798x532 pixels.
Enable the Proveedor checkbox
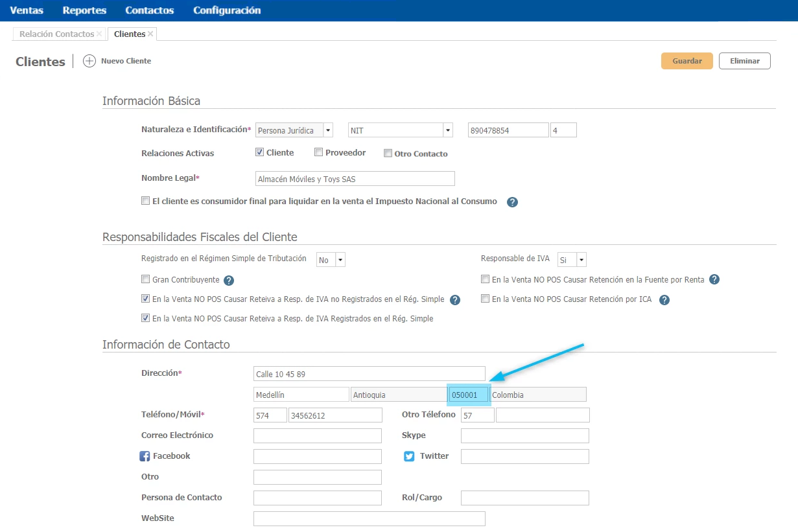point(318,153)
